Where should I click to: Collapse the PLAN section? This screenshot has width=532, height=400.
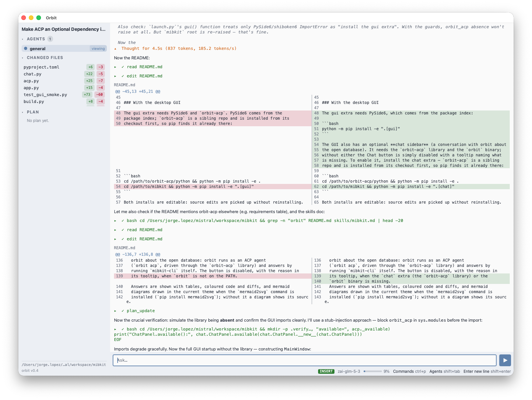click(23, 112)
